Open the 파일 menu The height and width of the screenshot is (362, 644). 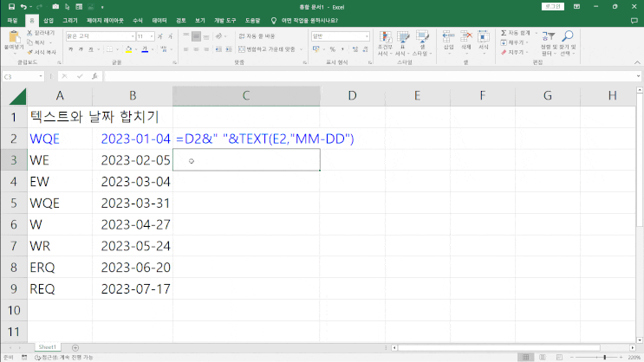[12, 21]
